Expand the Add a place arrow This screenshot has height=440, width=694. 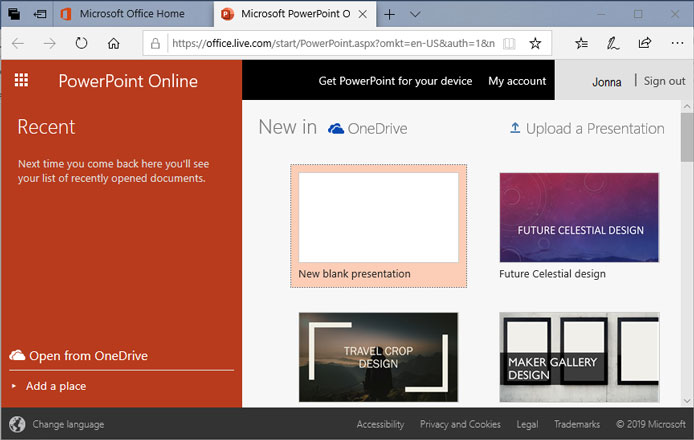(14, 386)
